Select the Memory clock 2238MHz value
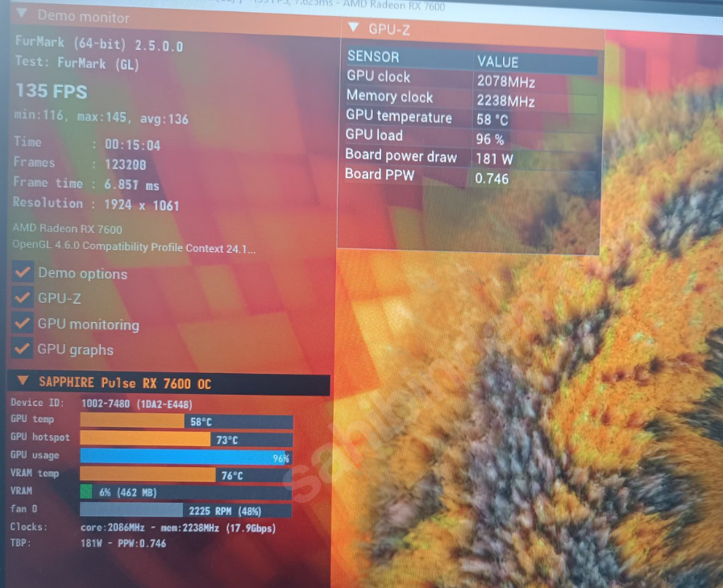Image resolution: width=723 pixels, height=588 pixels. (x=506, y=101)
